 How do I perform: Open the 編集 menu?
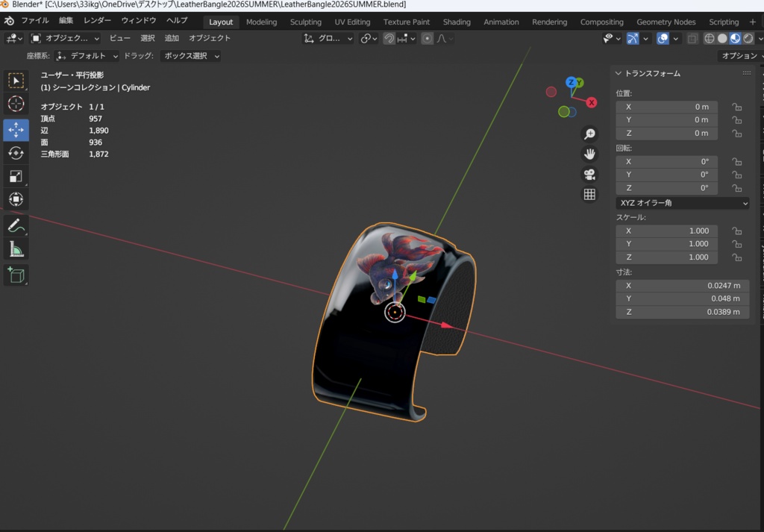pyautogui.click(x=66, y=21)
